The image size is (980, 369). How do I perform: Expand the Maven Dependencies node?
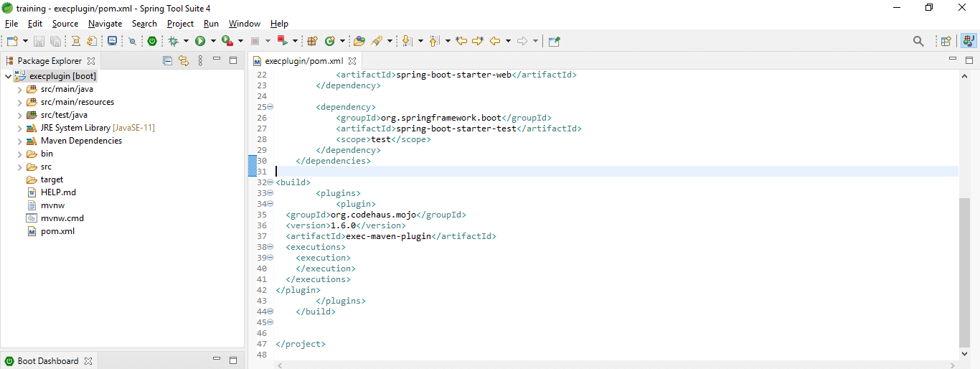(20, 141)
